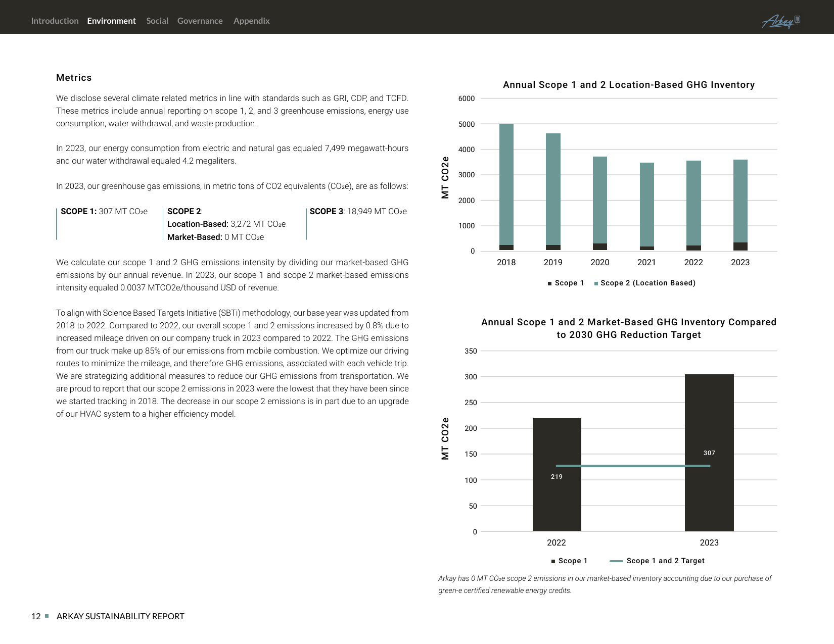834x644 pixels.
Task: Open the Appendix tab
Action: [x=251, y=21]
